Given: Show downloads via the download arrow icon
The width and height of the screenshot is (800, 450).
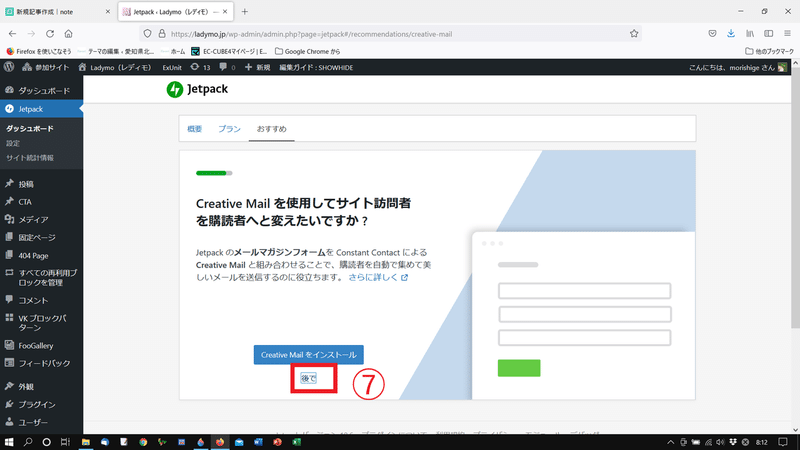Looking at the screenshot, I should click(x=731, y=34).
